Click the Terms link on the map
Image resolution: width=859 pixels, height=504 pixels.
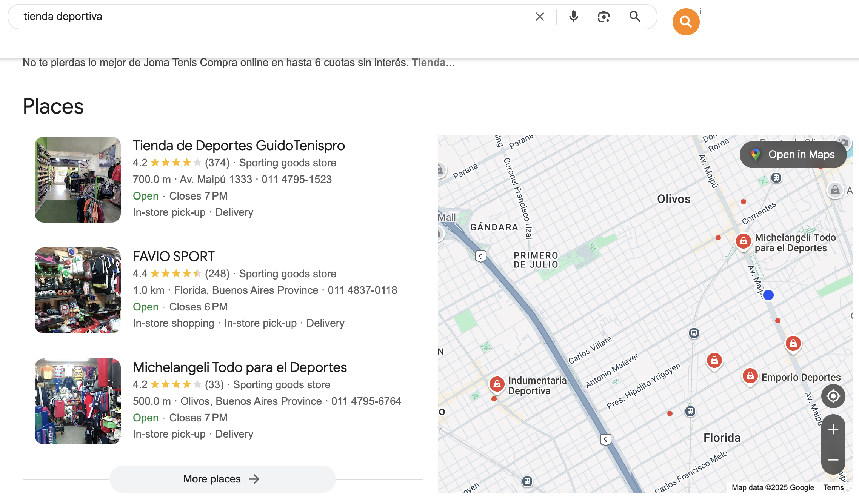click(x=833, y=487)
